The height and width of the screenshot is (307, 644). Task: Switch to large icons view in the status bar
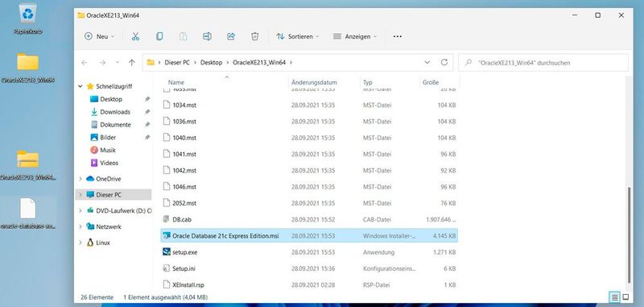(x=625, y=297)
